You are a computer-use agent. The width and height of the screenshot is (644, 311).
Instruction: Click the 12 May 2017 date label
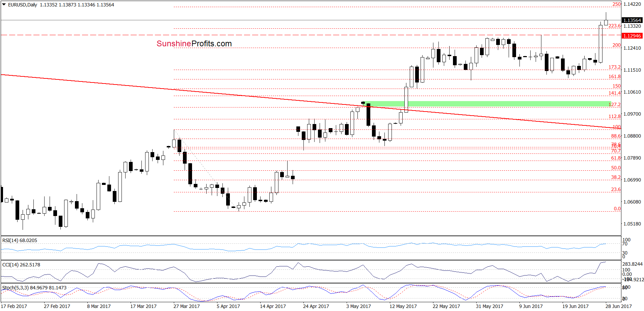click(x=403, y=306)
